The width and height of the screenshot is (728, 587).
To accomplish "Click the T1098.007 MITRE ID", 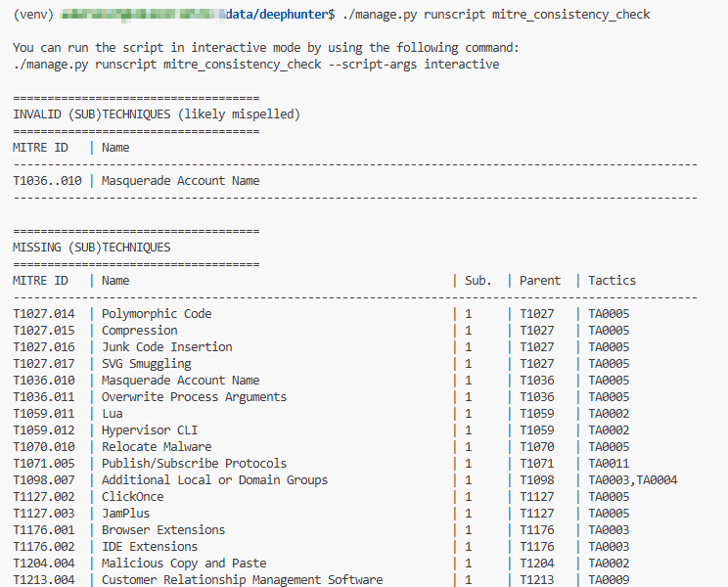I will coord(44,480).
